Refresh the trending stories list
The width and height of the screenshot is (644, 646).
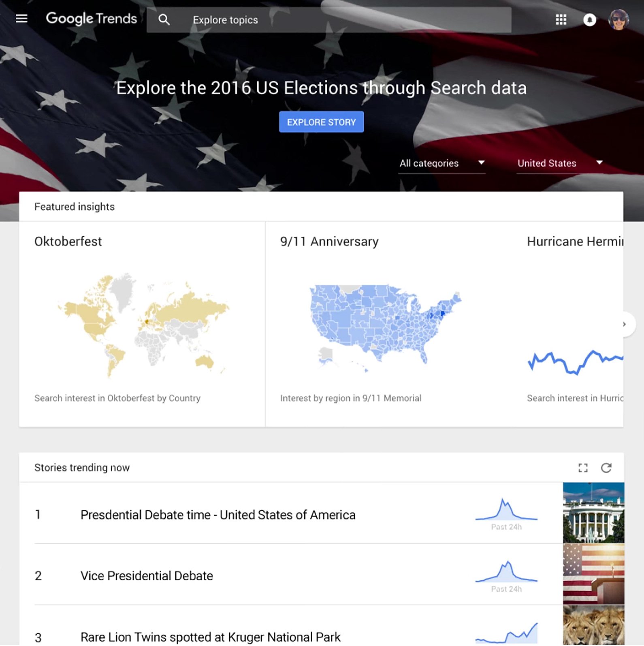[606, 468]
